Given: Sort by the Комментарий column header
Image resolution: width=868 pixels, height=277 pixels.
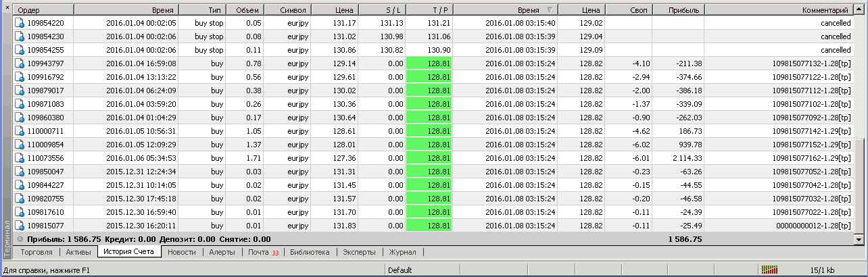Looking at the screenshot, I should point(779,10).
